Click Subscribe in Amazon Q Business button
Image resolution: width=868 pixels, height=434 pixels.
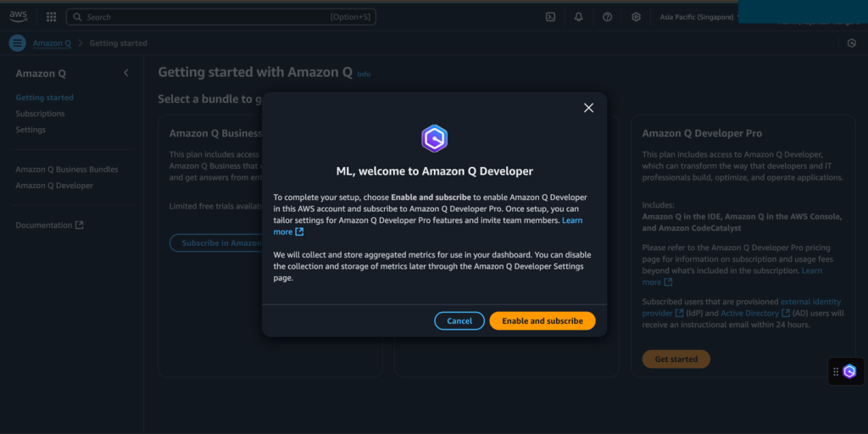(x=216, y=243)
